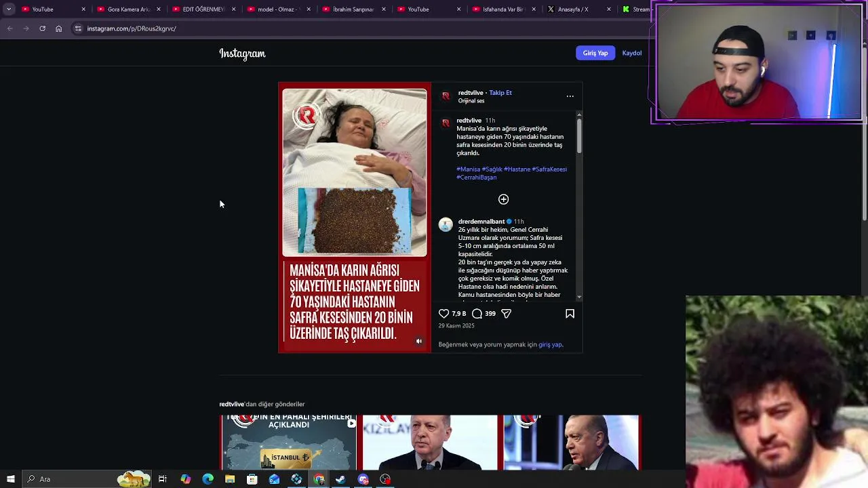The height and width of the screenshot is (488, 868).
Task: Switch to the İbrahim Sarıpınar tab
Action: [353, 9]
